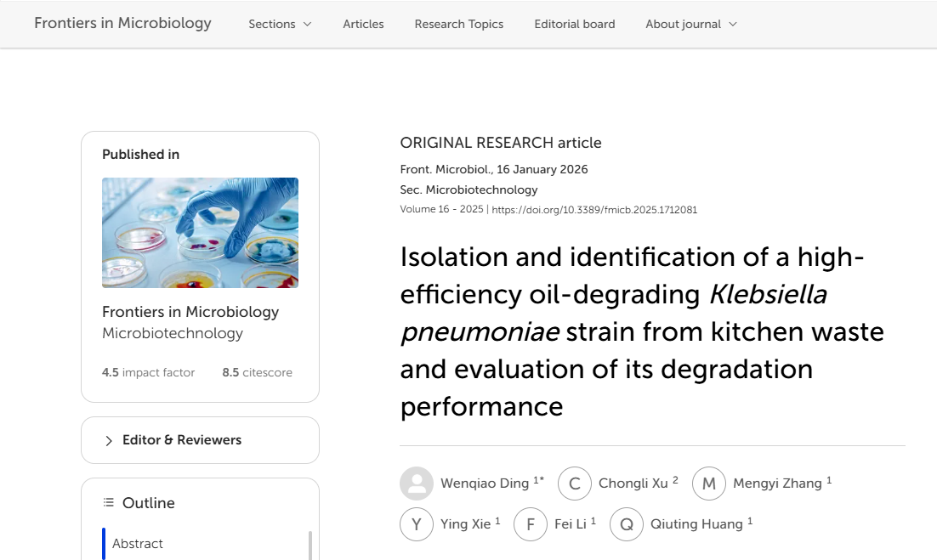Jump to Abstract in the outline

[x=138, y=544]
